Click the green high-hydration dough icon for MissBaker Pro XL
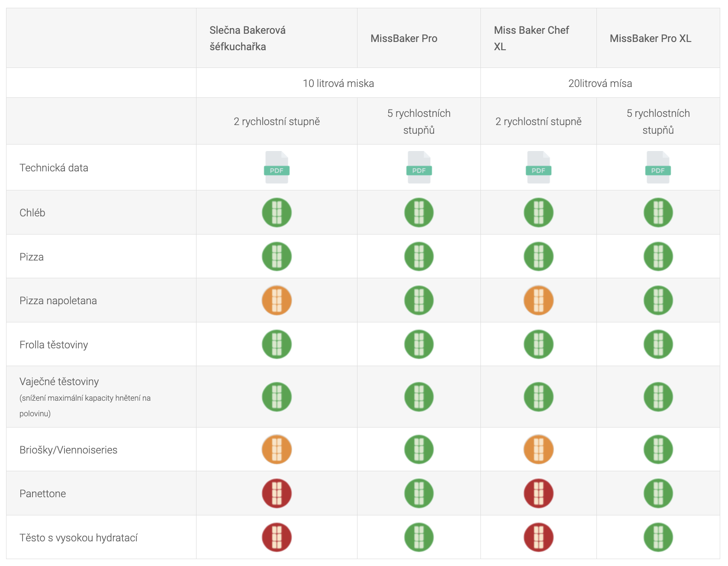Screen dimensions: 728x566 pyautogui.click(x=658, y=537)
